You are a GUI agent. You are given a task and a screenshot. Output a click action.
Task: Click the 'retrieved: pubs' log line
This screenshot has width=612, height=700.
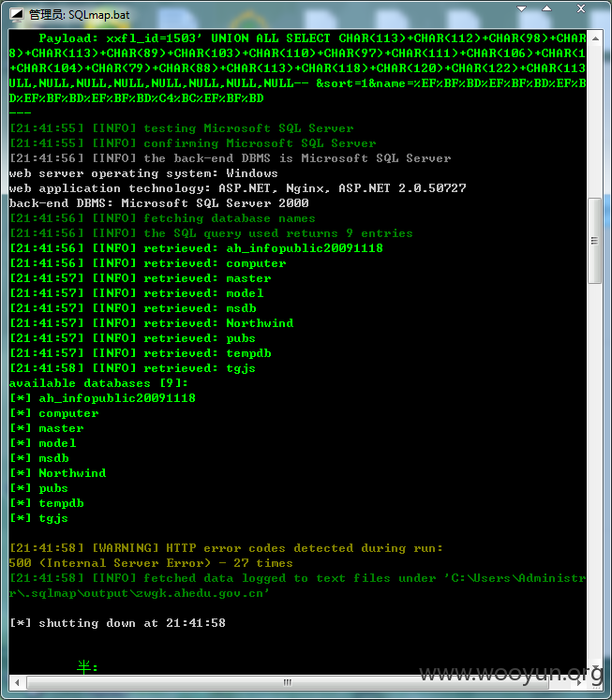132,338
